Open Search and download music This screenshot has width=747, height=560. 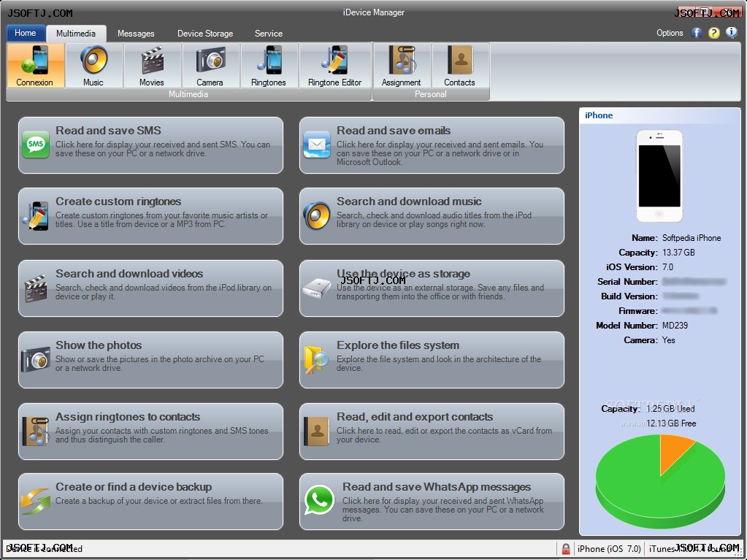[x=432, y=216]
